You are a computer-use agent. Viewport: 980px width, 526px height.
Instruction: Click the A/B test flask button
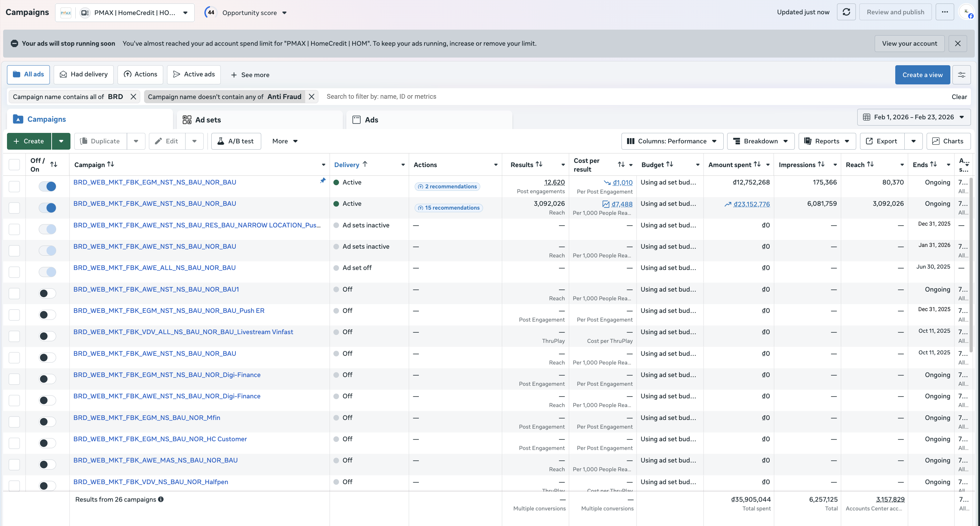[x=236, y=141]
